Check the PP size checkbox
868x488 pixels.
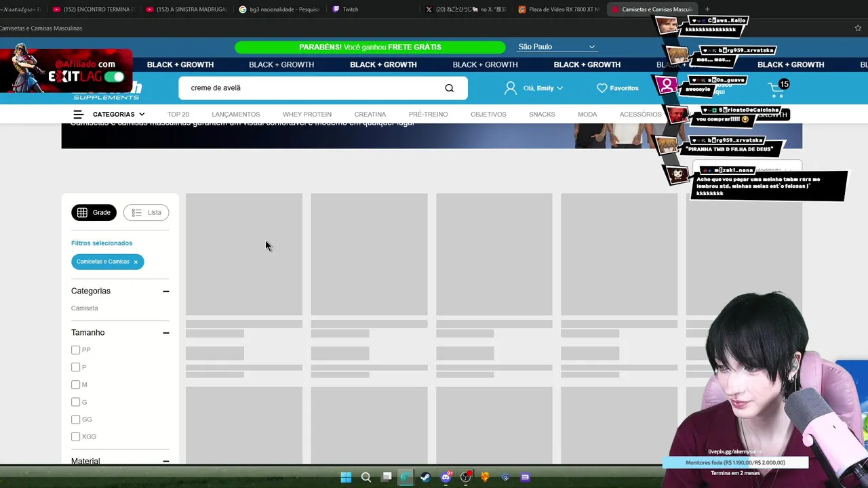pos(75,350)
